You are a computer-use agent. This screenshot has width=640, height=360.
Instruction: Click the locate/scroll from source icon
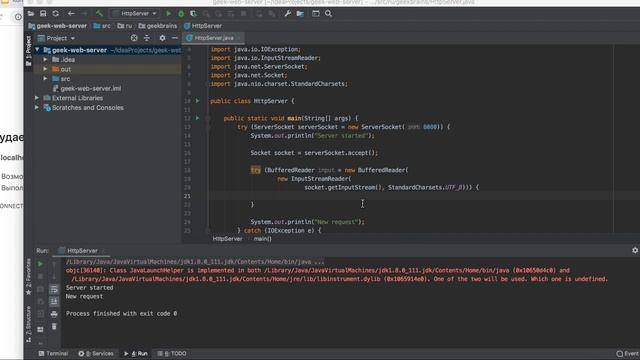[x=134, y=38]
